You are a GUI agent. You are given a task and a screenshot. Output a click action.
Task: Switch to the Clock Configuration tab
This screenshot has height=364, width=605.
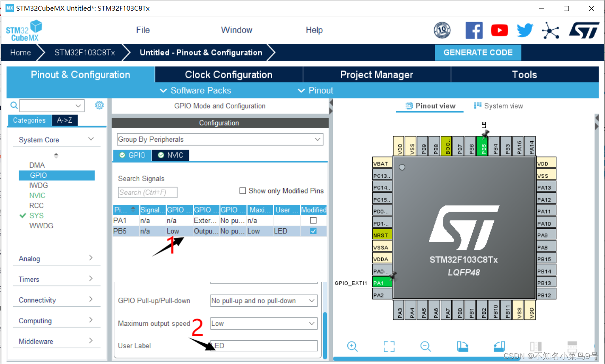229,75
